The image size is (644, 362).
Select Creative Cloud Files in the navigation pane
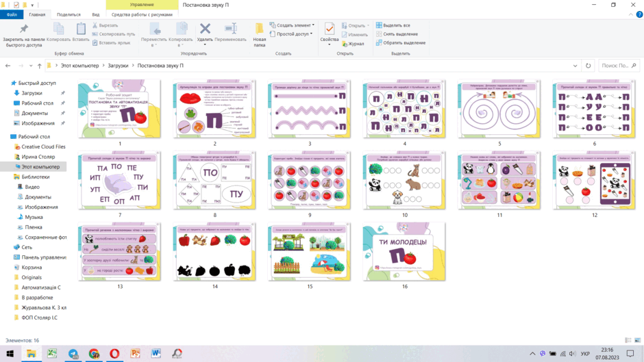pyautogui.click(x=43, y=146)
